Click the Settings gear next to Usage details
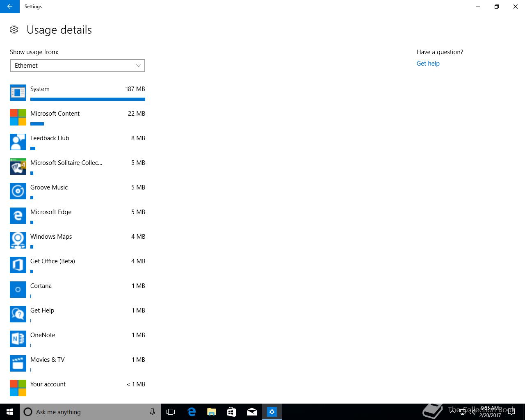 click(14, 30)
